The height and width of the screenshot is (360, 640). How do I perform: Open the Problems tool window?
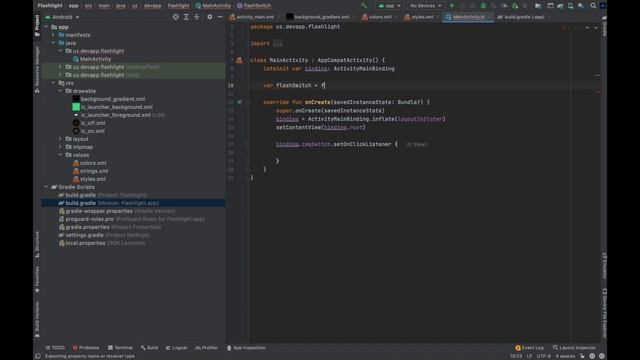86,348
